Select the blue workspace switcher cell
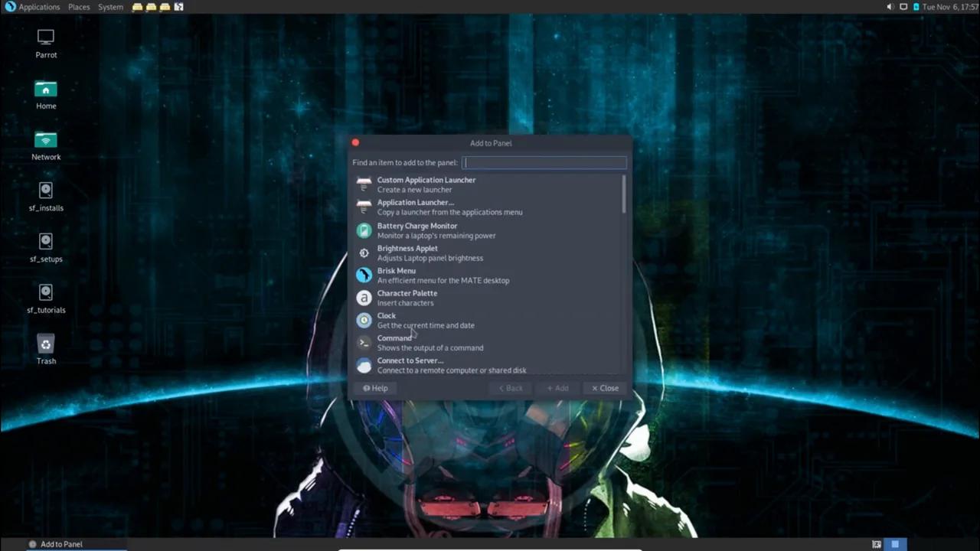The image size is (980, 551). pos(895,544)
